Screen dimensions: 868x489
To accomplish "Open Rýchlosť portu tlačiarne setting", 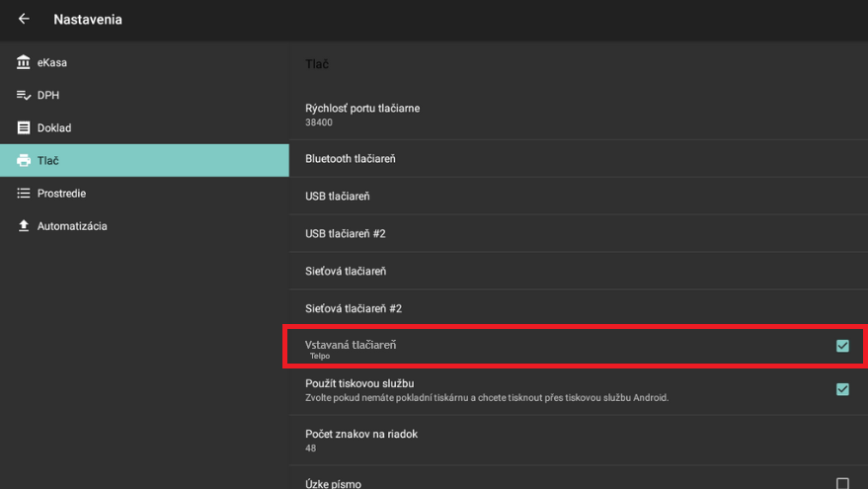I will pyautogui.click(x=362, y=115).
